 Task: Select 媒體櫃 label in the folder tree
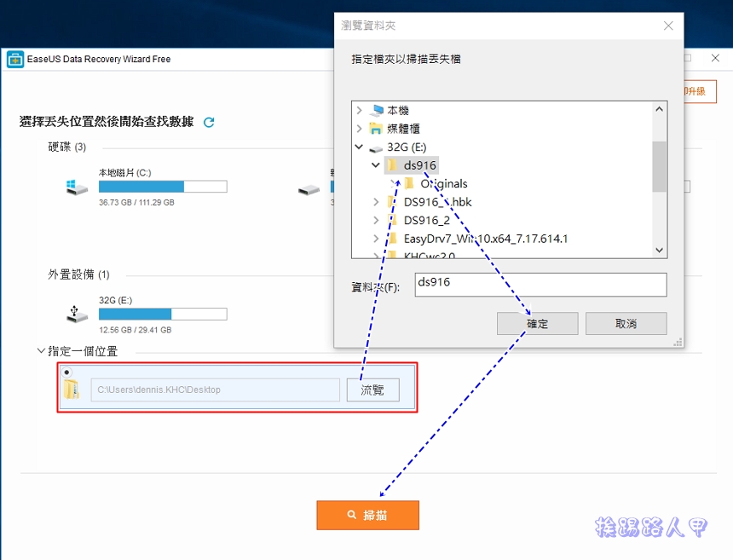pos(403,129)
